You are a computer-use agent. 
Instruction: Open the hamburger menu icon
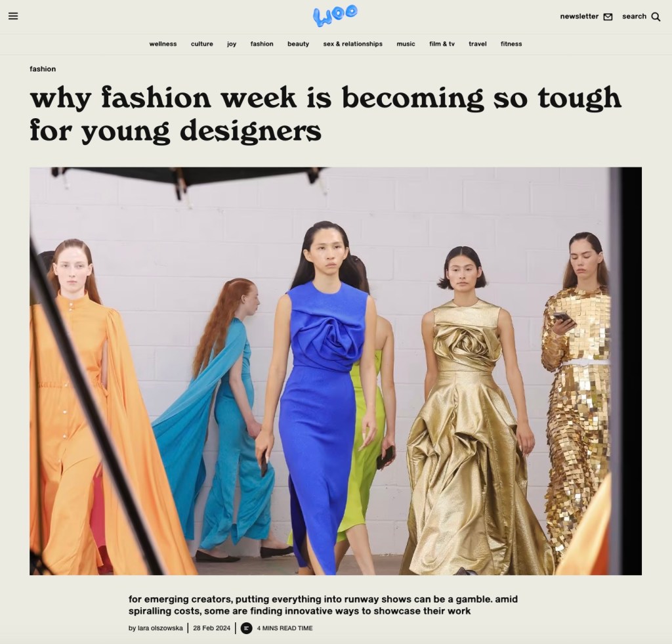(x=13, y=16)
